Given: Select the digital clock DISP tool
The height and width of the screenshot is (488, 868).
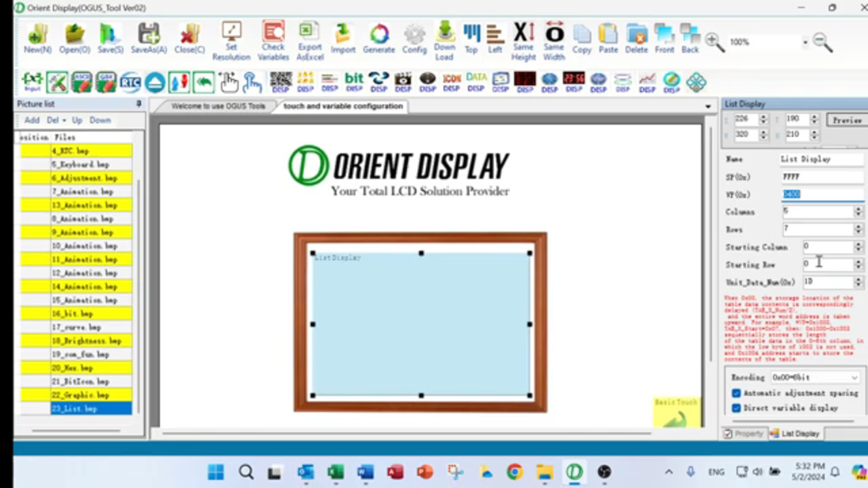Looking at the screenshot, I should (x=574, y=82).
